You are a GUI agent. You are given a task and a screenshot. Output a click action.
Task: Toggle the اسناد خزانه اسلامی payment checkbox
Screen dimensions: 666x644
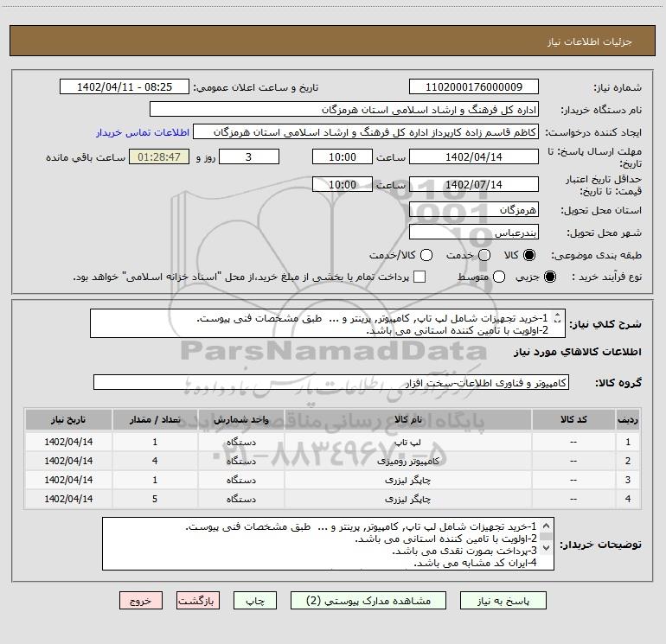(x=419, y=277)
